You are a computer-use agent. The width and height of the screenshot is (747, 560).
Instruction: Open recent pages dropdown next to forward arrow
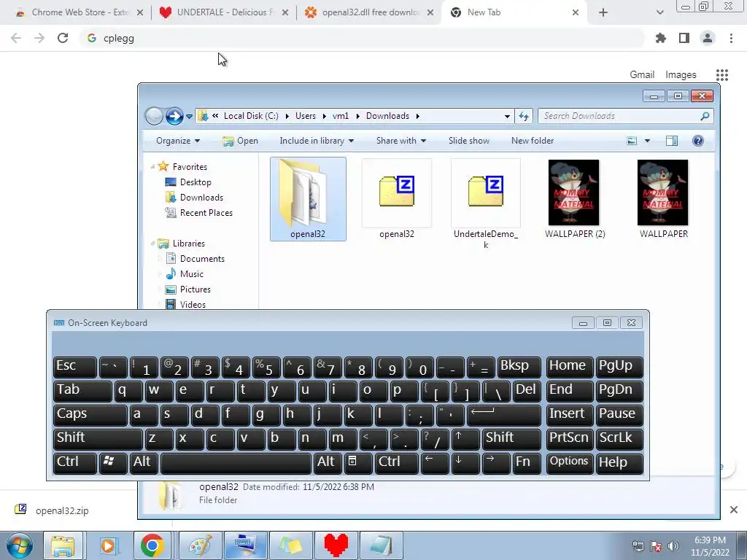189,116
